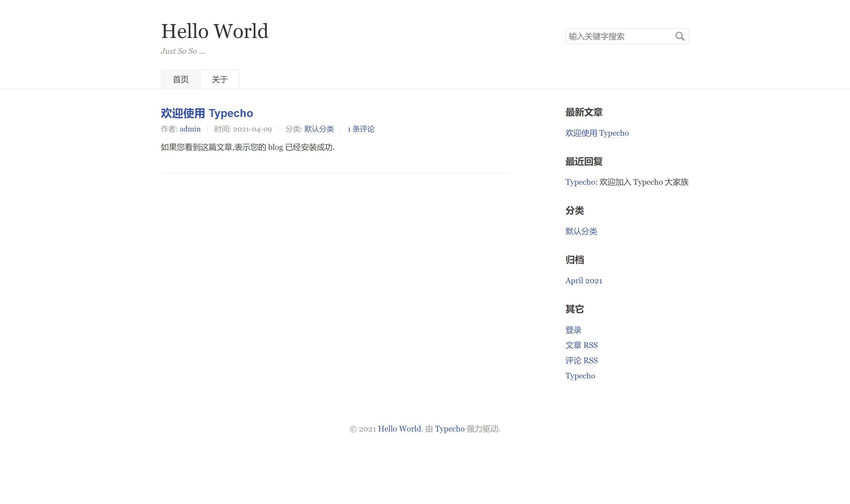Viewport: 850px width, 504px height.
Task: Open Typecho commenter link under 最近回复
Action: 580,182
